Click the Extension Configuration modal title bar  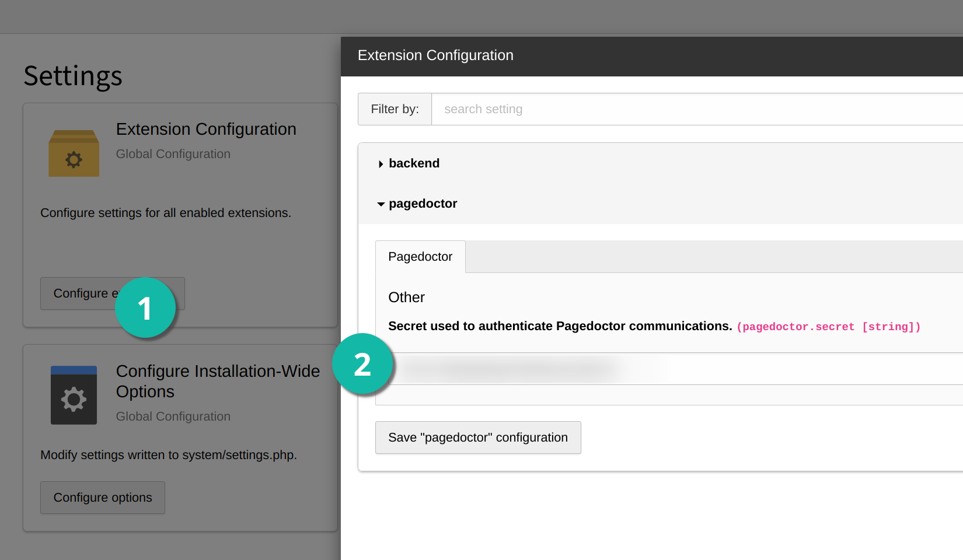coord(652,57)
